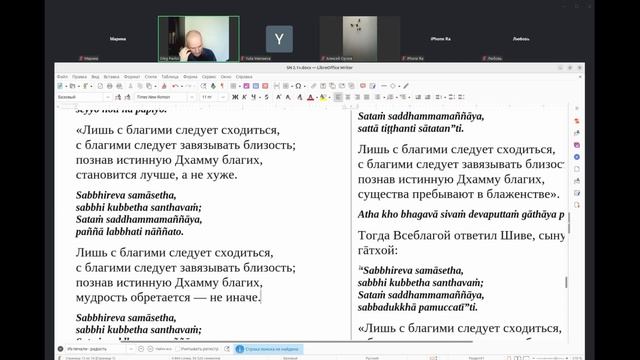
Task: Select the speaking participant video thumbnail
Action: tap(199, 39)
